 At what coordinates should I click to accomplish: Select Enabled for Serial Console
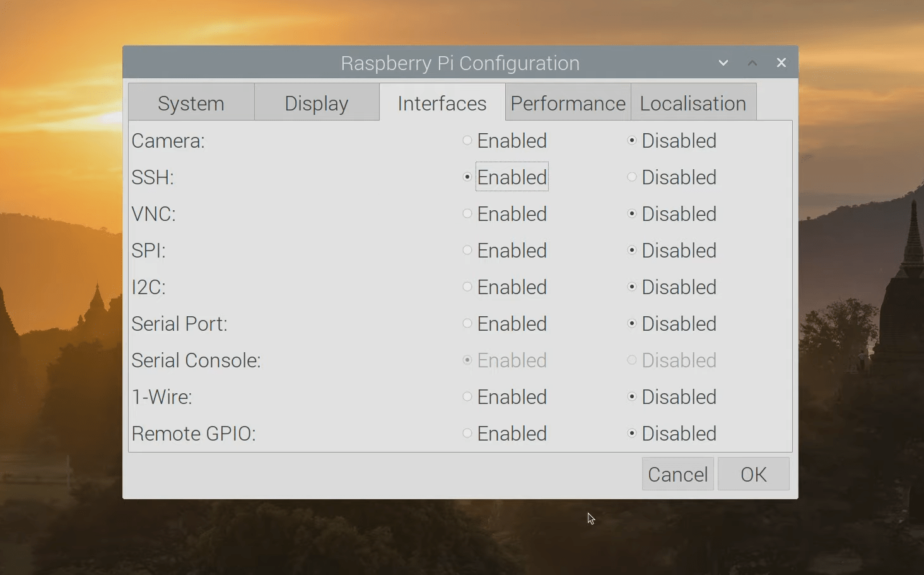(x=505, y=360)
